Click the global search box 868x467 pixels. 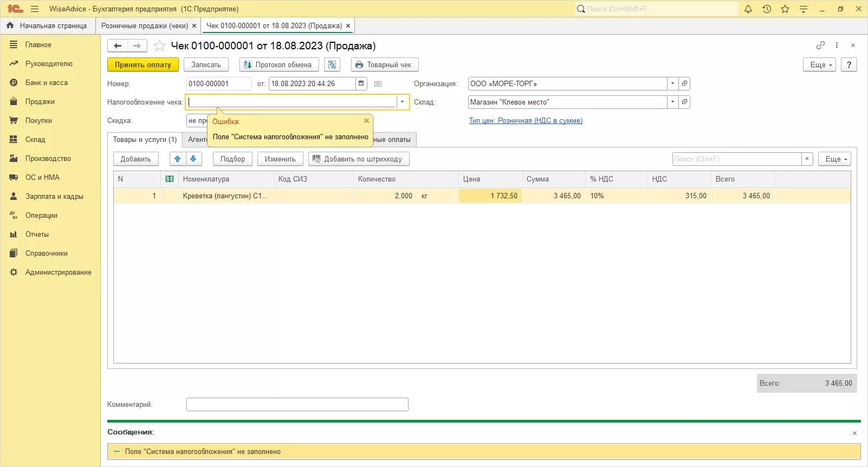pos(656,9)
